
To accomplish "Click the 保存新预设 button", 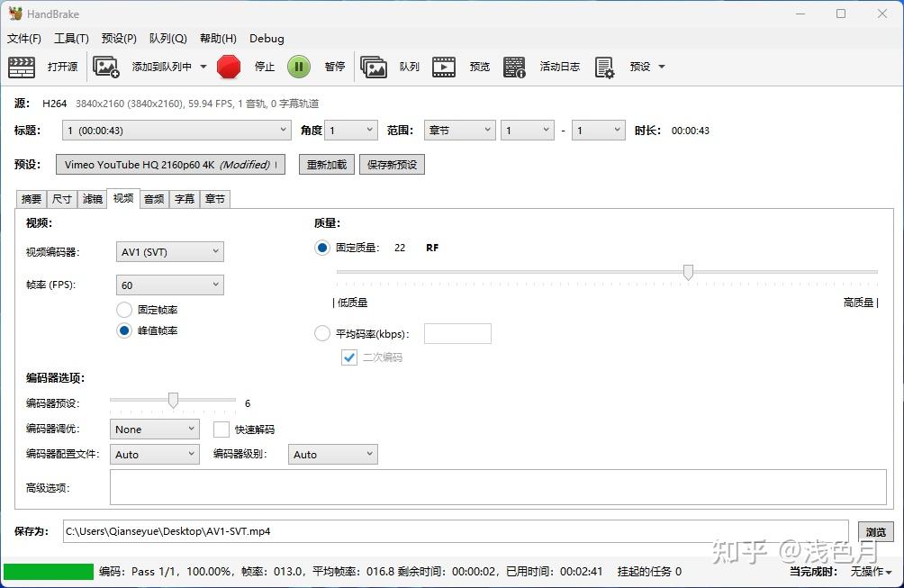I will point(392,164).
